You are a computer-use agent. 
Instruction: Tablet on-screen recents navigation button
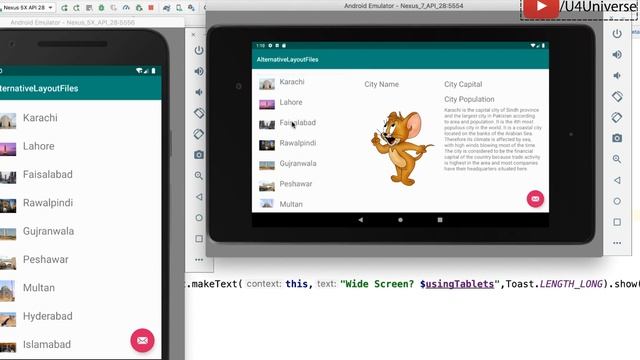tap(440, 220)
